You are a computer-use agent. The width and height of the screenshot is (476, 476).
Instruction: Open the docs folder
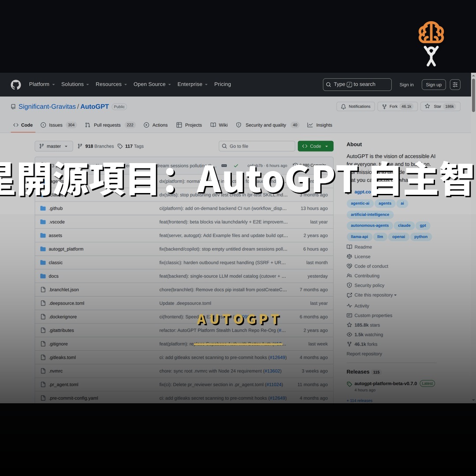(53, 276)
